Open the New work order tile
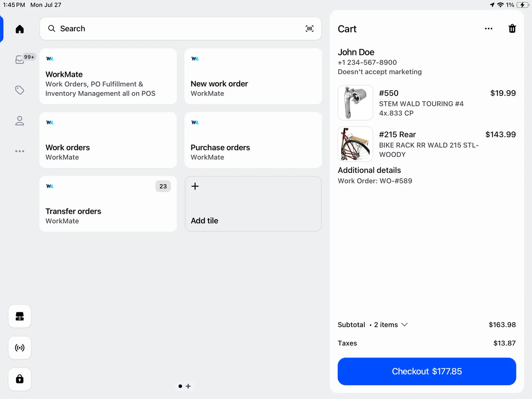The width and height of the screenshot is (532, 399). coord(253,76)
